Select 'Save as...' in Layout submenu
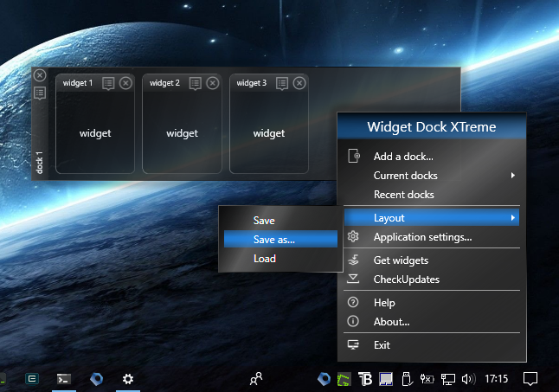Viewport: 559px width, 392px height. point(280,240)
